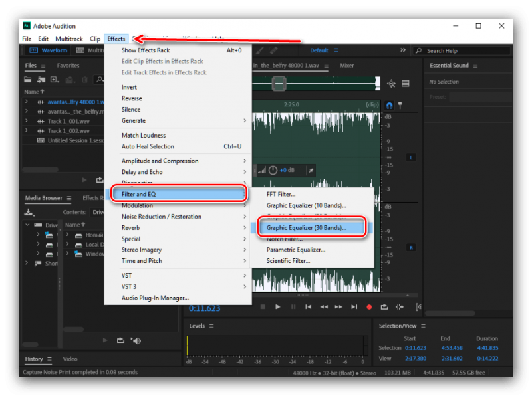Toggle Skip Selection in the transport
Viewport: 532px width, 396px height.
[x=400, y=307]
